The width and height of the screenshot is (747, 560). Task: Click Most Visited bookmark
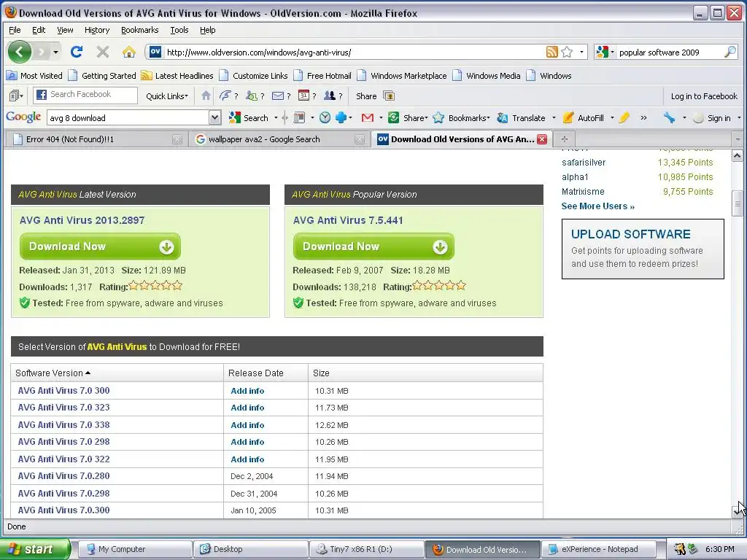tap(34, 76)
